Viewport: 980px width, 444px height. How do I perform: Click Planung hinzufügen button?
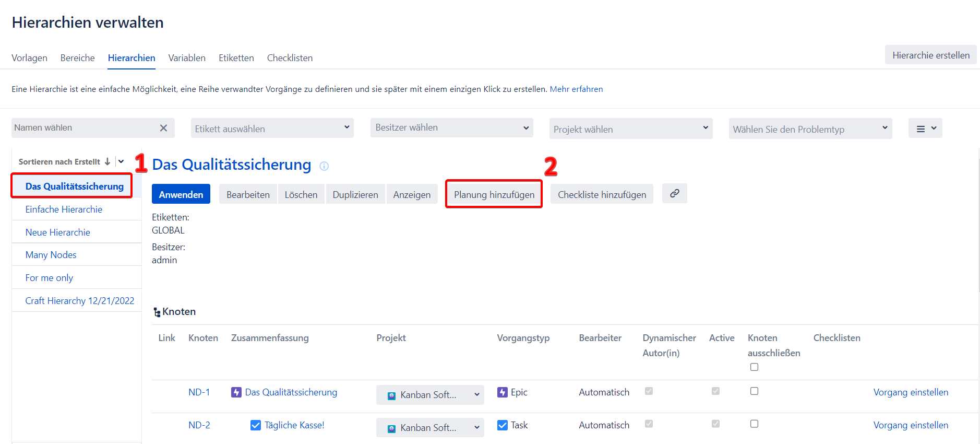pos(494,194)
